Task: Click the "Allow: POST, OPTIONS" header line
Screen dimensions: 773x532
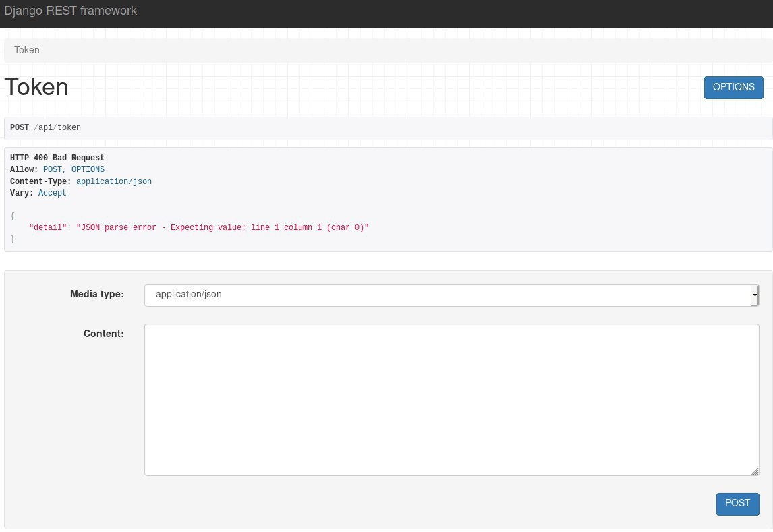Action: tap(57, 169)
